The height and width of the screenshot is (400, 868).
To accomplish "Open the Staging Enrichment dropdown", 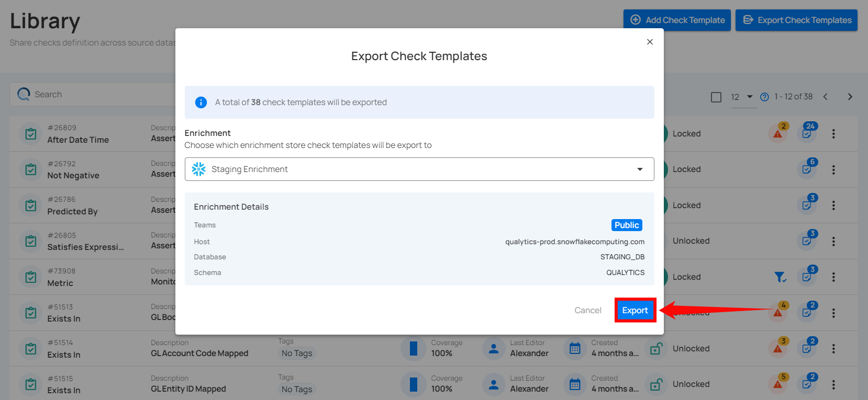I will [x=419, y=169].
